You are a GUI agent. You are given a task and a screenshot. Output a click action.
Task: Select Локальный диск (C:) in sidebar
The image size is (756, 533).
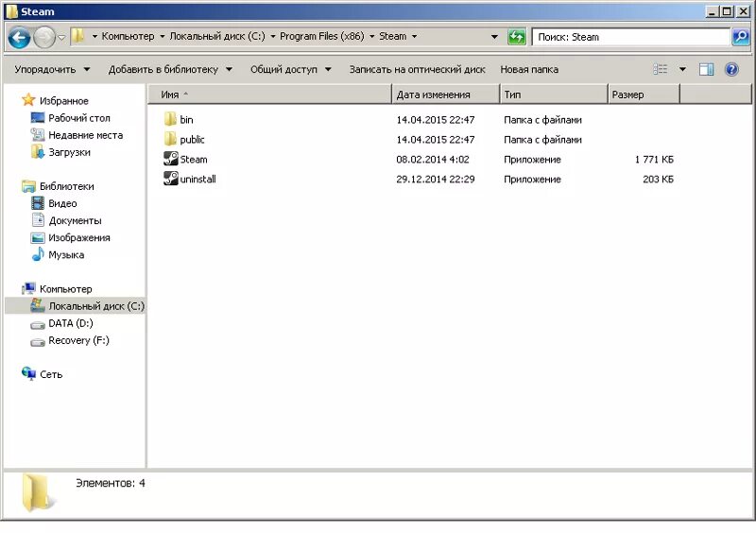coord(96,306)
